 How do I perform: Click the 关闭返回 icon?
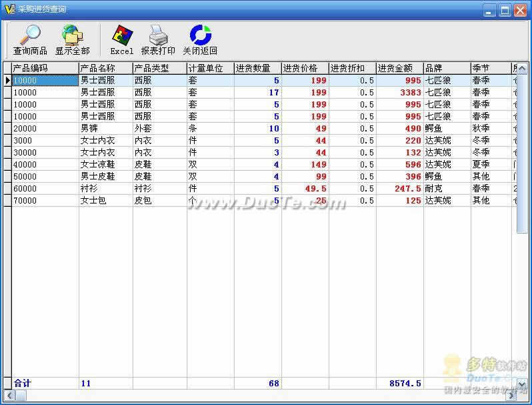(200, 35)
